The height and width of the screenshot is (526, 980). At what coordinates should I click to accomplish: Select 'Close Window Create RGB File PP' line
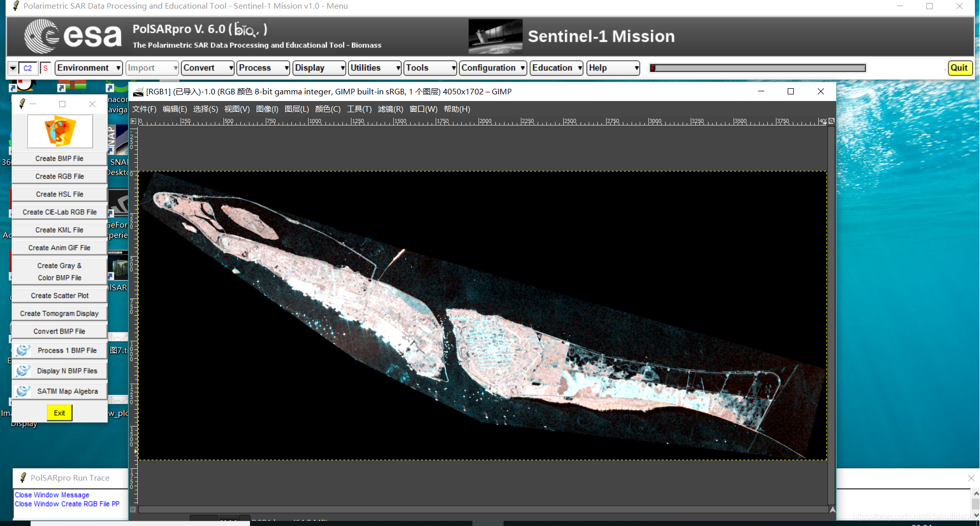point(67,504)
